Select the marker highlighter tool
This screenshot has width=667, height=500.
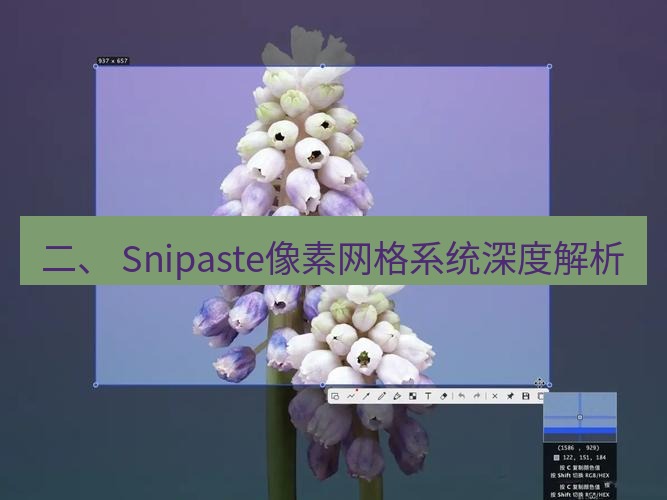[x=397, y=396]
